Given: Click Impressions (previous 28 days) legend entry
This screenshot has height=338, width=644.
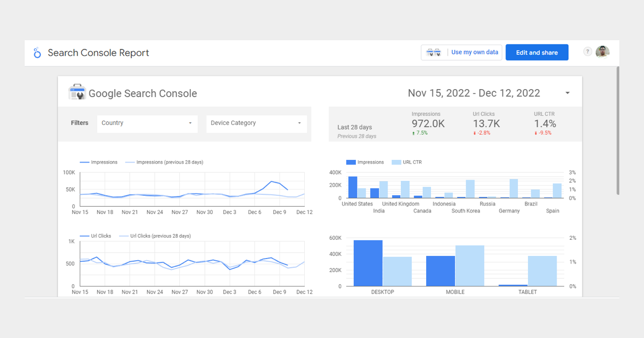Looking at the screenshot, I should (164, 162).
